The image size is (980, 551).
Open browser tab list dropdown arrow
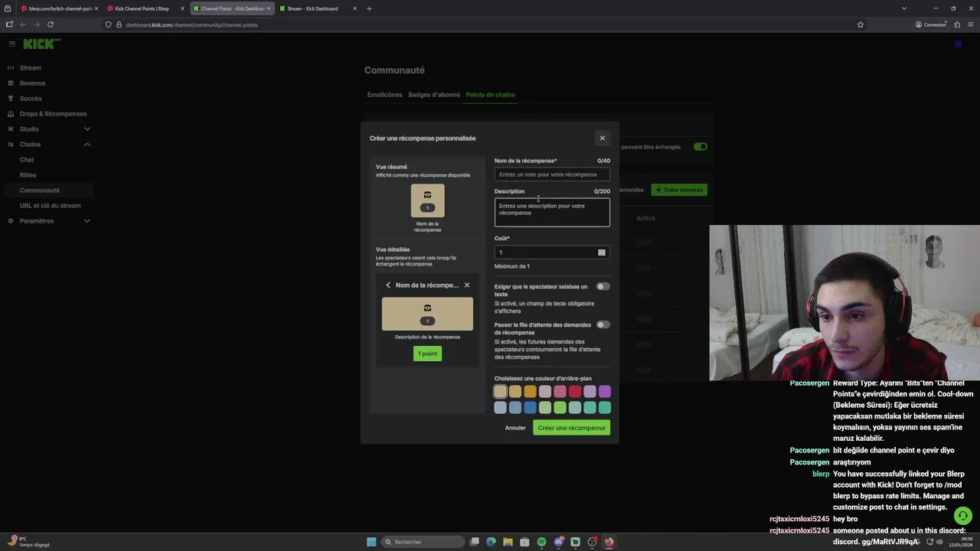coord(904,8)
